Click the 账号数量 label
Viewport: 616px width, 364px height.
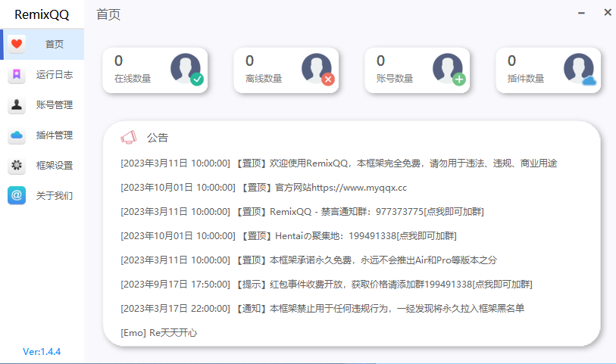(x=395, y=79)
